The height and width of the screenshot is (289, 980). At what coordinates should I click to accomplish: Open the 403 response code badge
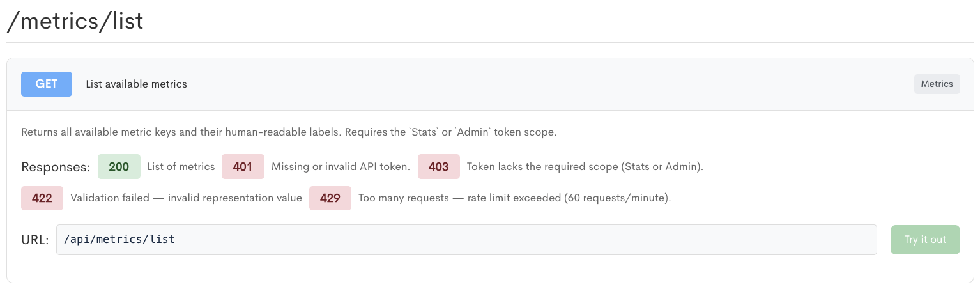439,167
